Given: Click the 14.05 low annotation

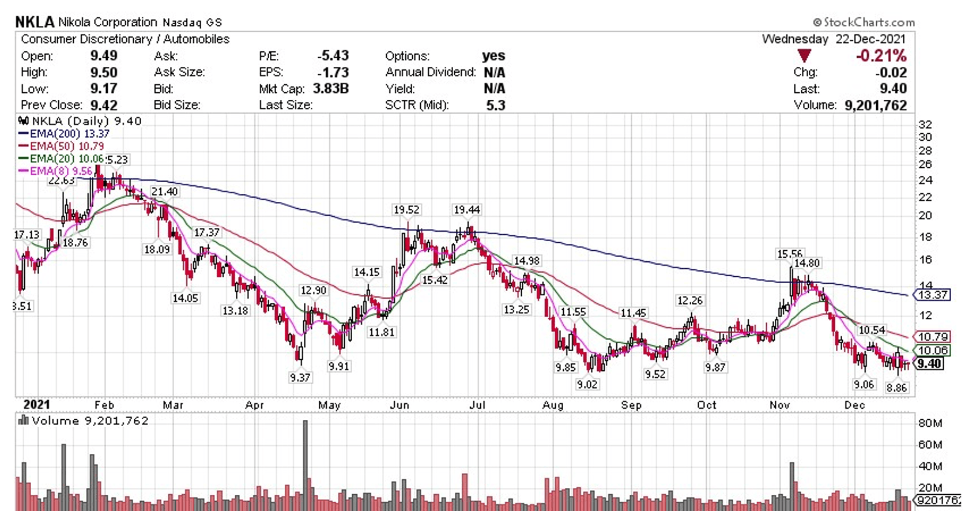Looking at the screenshot, I should pos(185,298).
